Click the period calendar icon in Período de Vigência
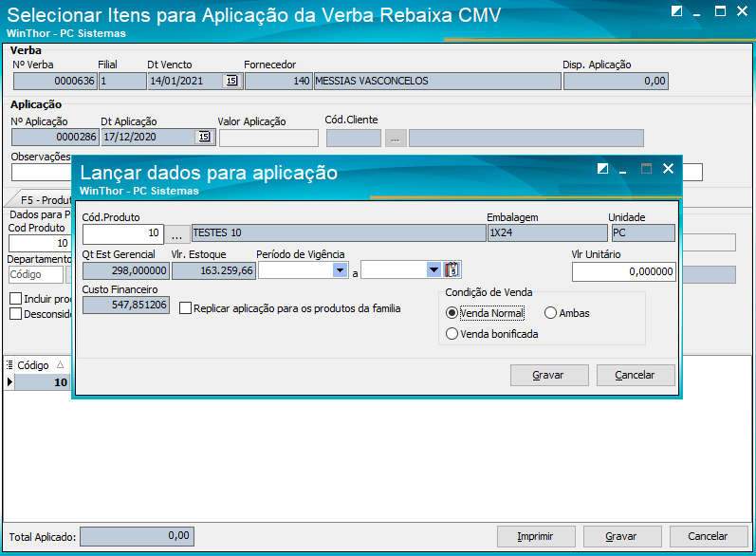The image size is (756, 556). pos(452,269)
